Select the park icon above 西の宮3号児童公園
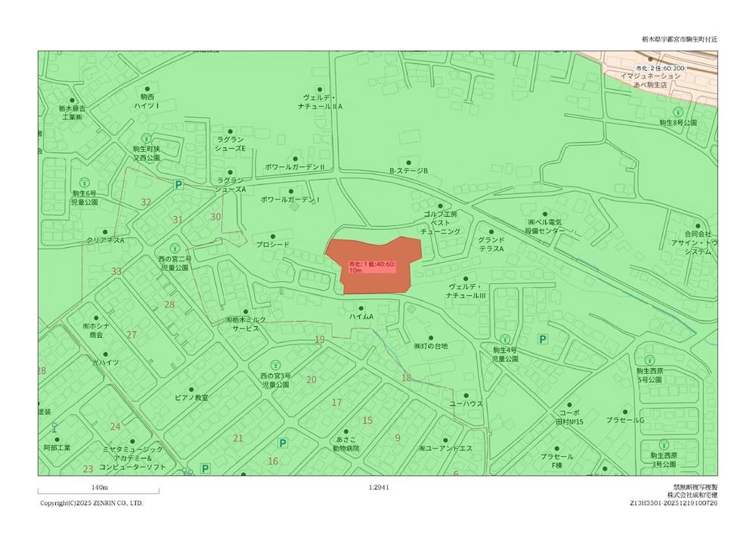Viewport: 756px width, 534px height. coord(275,365)
